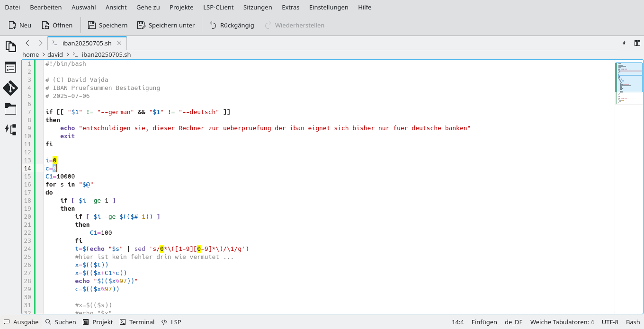
Task: Open the Dokumente sidebar panel
Action: [10, 46]
